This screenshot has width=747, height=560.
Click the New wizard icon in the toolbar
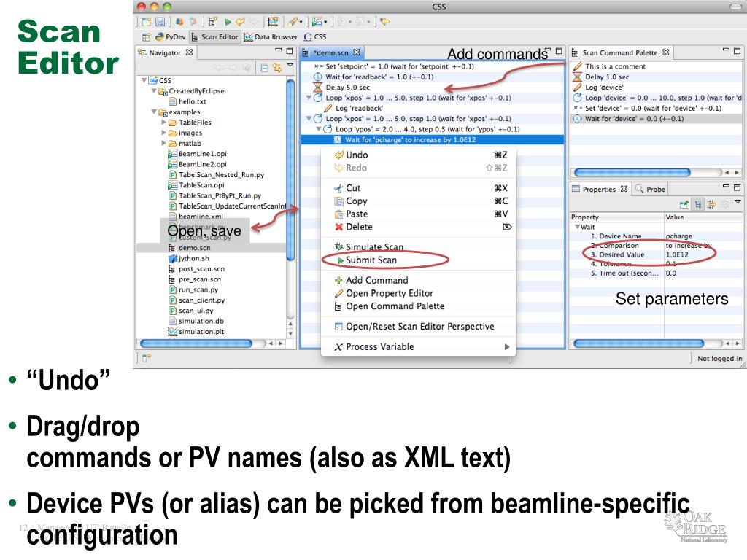pyautogui.click(x=146, y=21)
